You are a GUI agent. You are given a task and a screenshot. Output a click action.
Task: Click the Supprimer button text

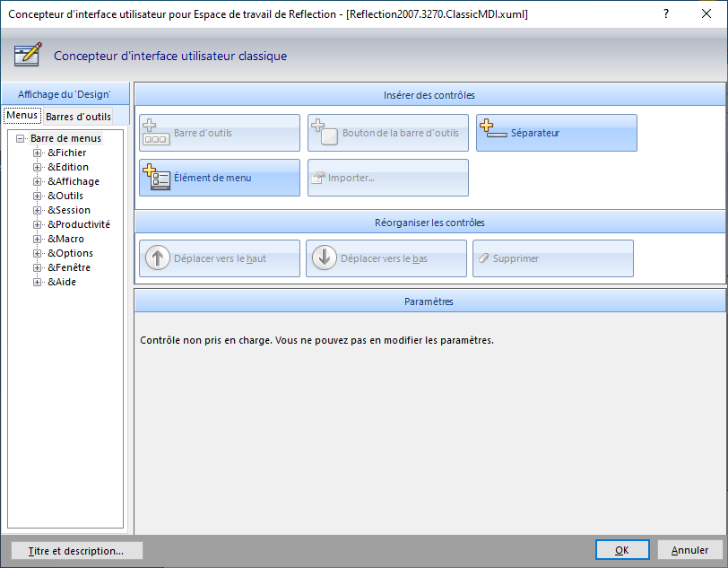[516, 258]
